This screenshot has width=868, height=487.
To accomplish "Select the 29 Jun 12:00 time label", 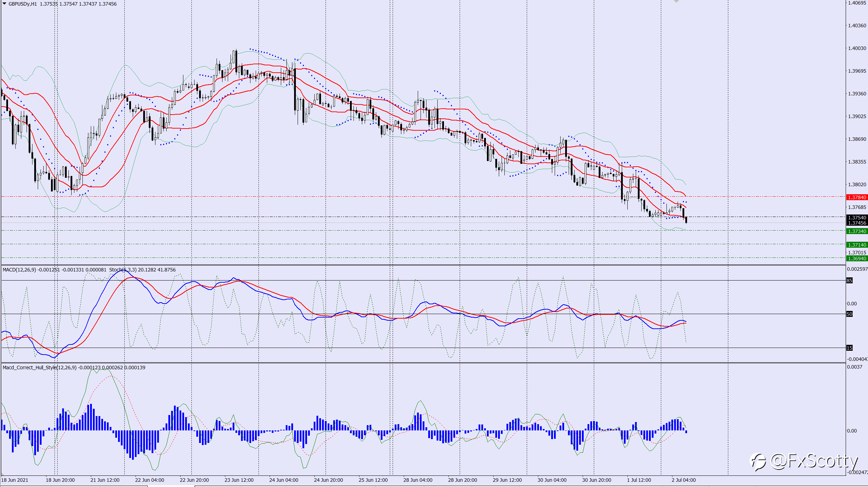I will click(507, 480).
